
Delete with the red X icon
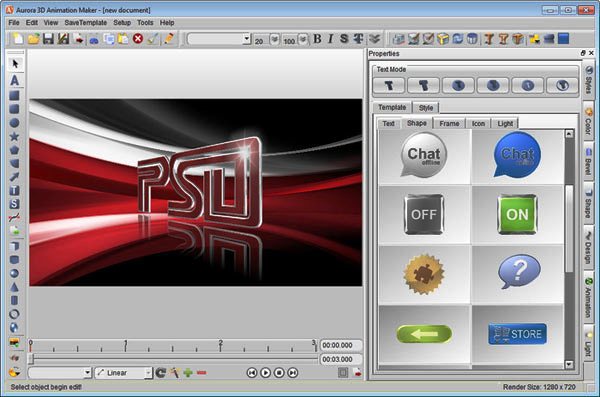click(138, 39)
